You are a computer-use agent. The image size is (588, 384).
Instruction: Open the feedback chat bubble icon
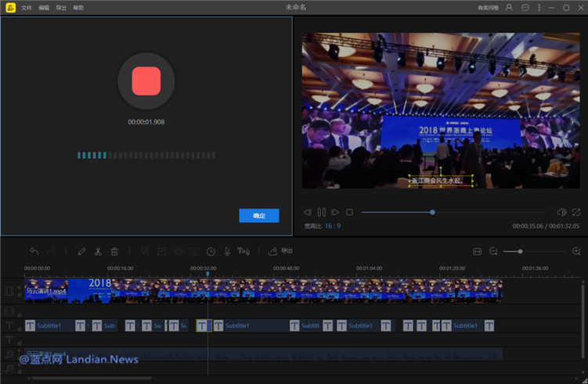[525, 7]
